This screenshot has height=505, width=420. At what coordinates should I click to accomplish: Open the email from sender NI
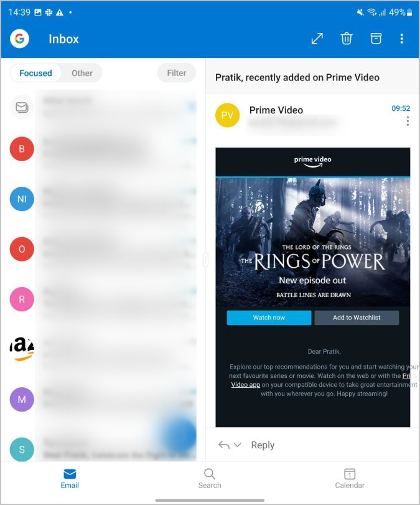(x=103, y=199)
